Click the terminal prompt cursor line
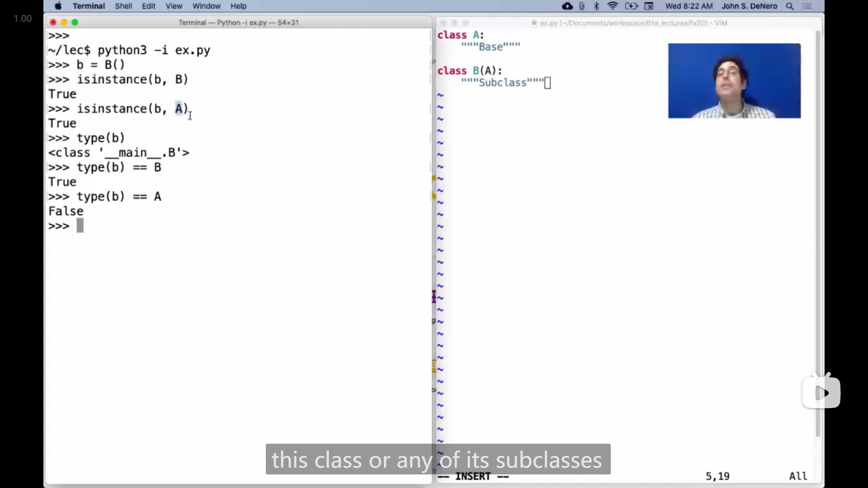This screenshot has width=868, height=488. tap(80, 226)
